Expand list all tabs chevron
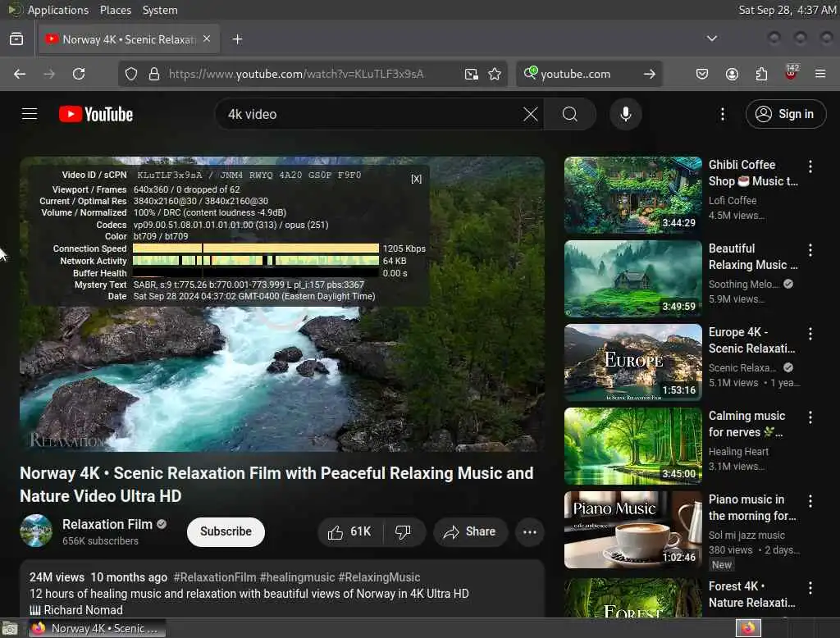Viewport: 840px width, 638px height. 712,39
